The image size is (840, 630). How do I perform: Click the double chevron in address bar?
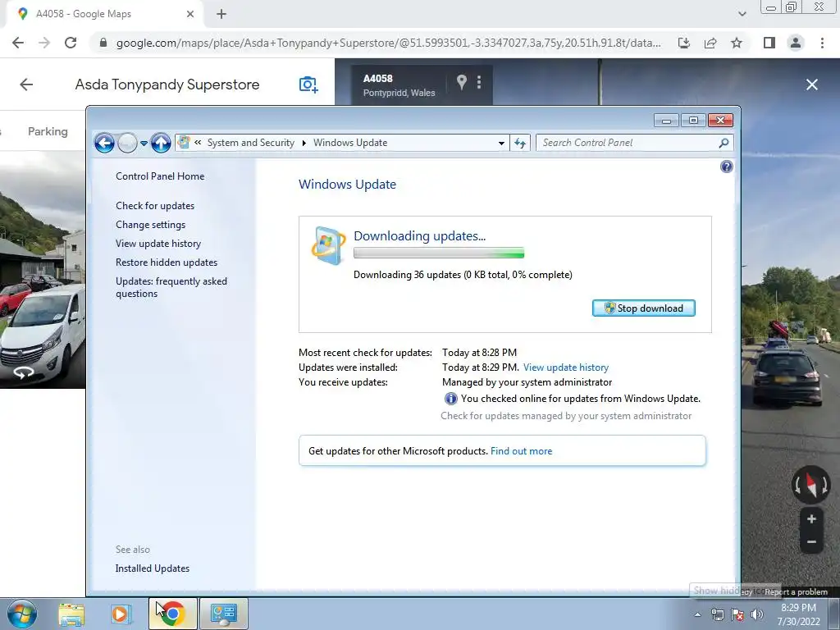[x=198, y=143]
